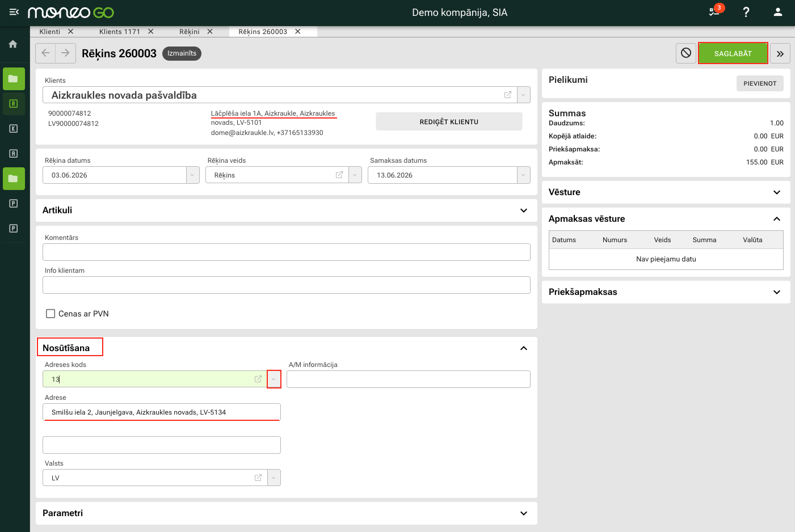Click the Komentārs input field
The width and height of the screenshot is (795, 532).
[x=287, y=252]
